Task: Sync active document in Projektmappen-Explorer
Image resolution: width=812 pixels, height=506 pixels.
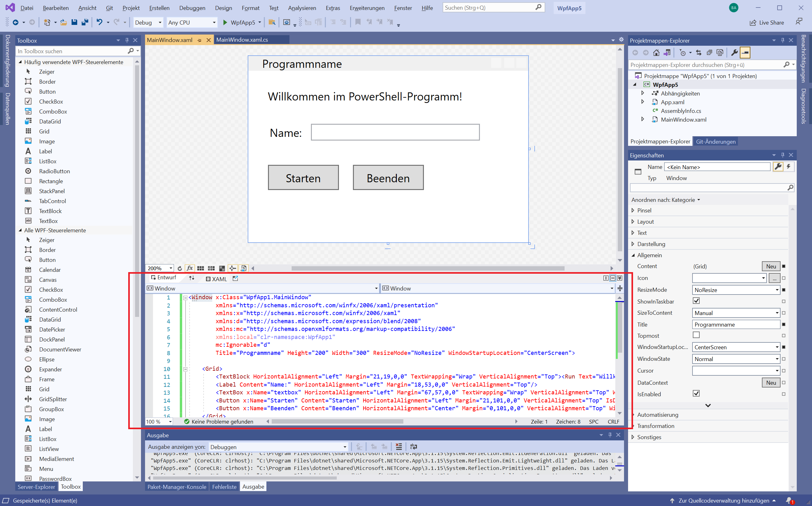Action: coord(666,53)
